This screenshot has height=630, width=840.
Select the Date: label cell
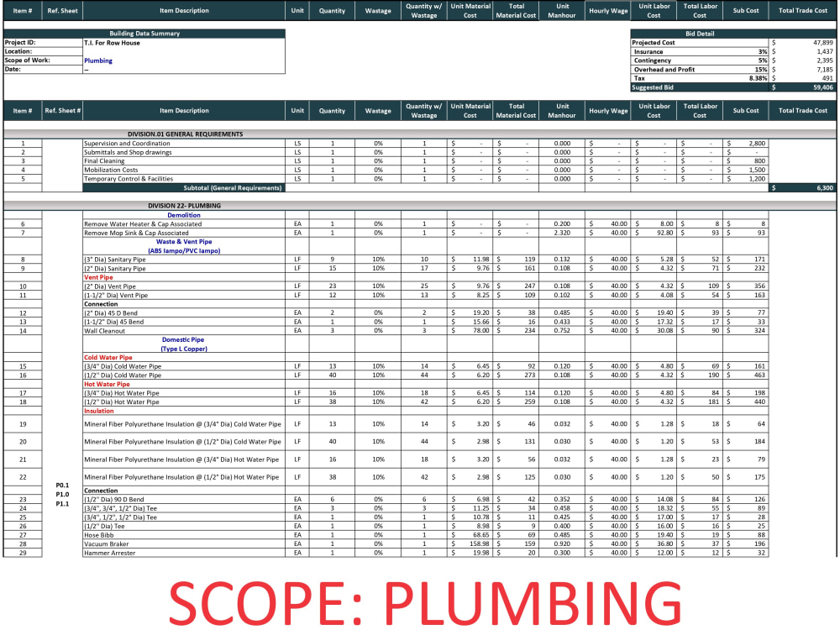click(x=43, y=69)
